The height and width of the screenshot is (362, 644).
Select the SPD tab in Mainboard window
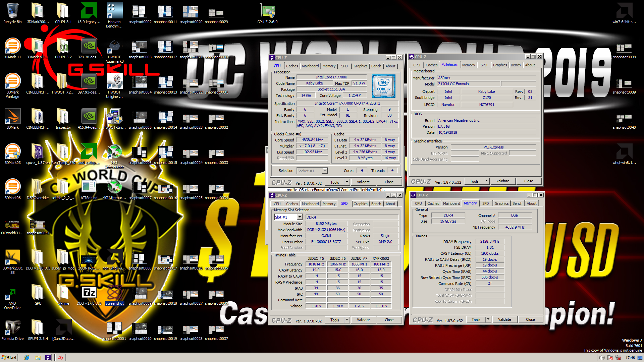[484, 65]
